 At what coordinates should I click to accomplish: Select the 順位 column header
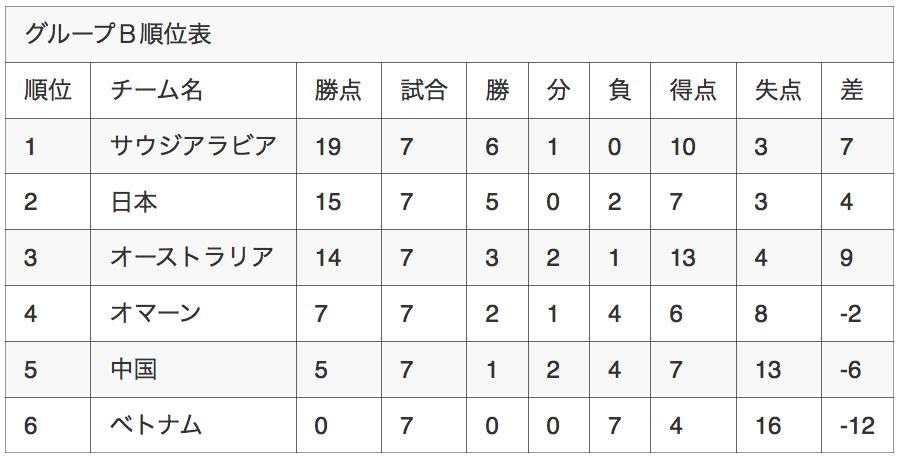48,90
